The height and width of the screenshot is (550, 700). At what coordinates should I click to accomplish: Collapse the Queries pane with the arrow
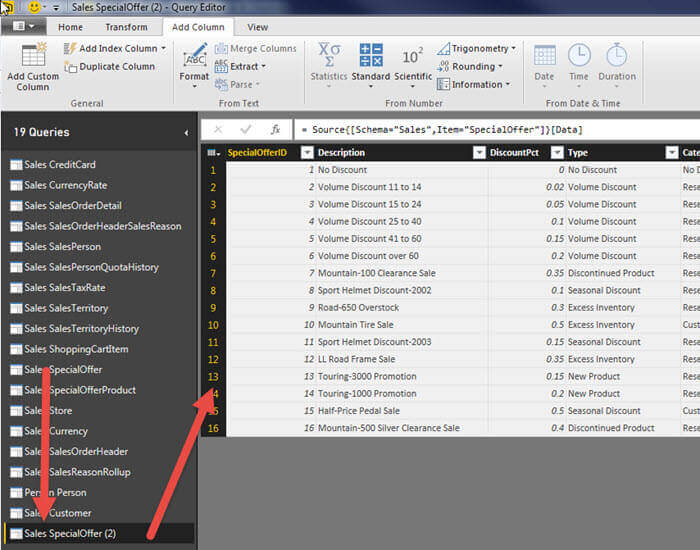(186, 132)
